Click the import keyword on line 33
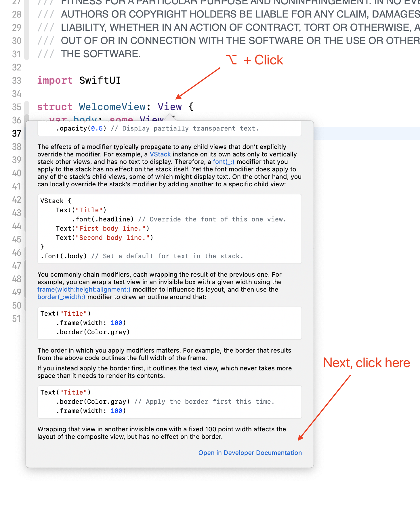 tap(55, 80)
